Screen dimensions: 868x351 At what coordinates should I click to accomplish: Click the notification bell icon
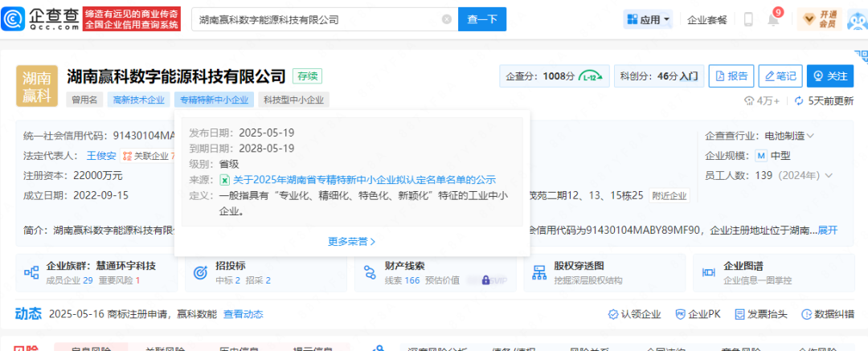pyautogui.click(x=773, y=20)
